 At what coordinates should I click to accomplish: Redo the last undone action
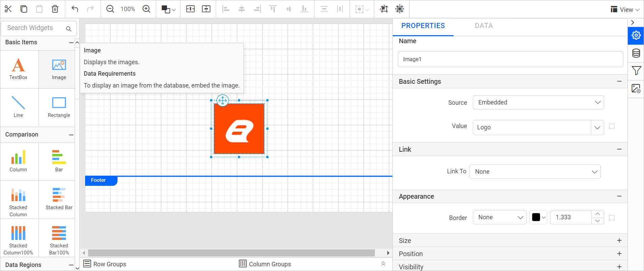(90, 9)
